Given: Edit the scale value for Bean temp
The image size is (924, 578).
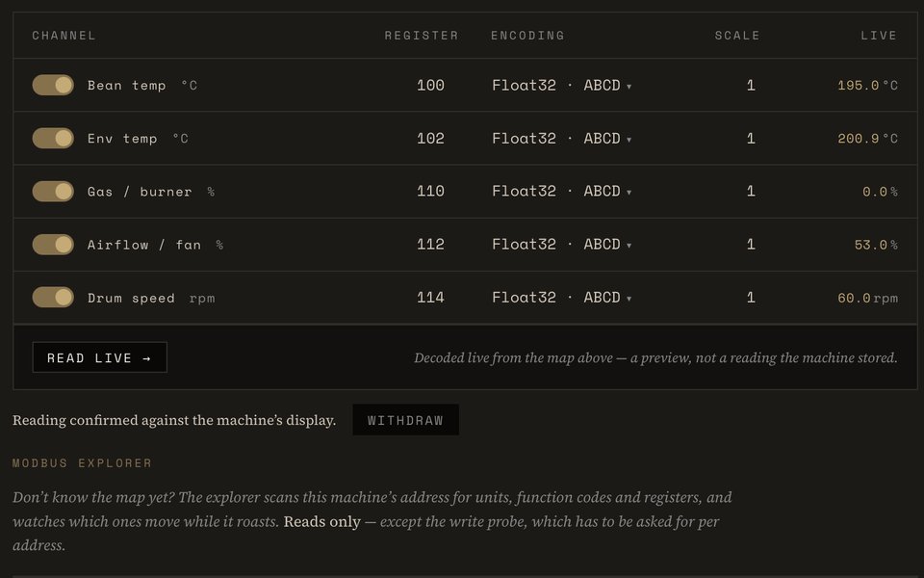Looking at the screenshot, I should [751, 86].
